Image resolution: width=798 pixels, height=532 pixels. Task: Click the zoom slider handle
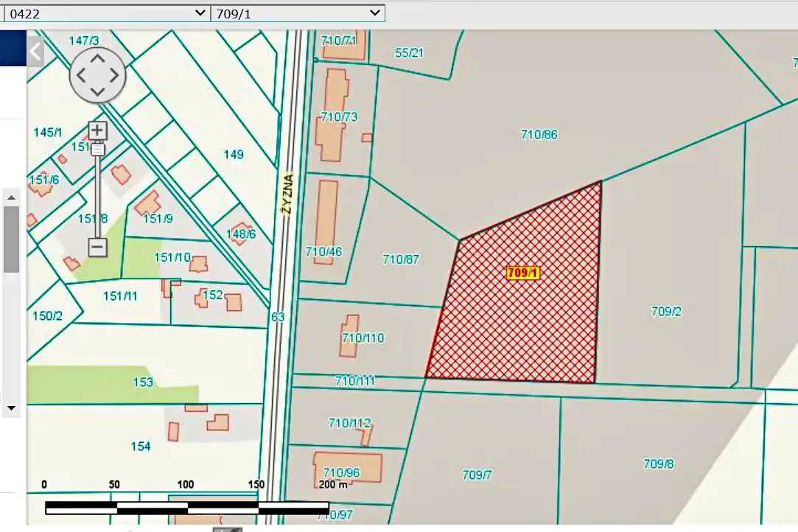pos(98,149)
